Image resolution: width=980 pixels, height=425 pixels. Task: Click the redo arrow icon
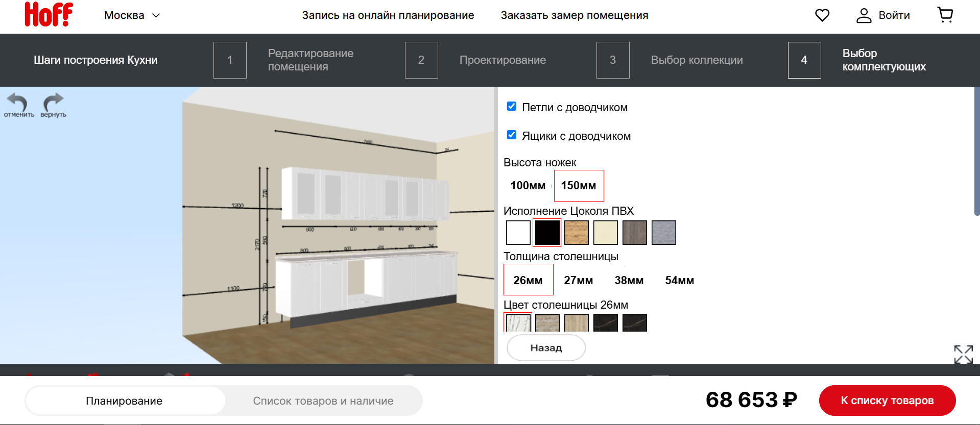(x=53, y=103)
